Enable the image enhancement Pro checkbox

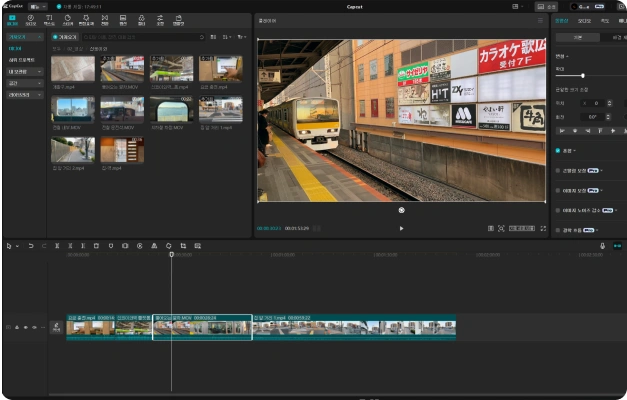click(557, 190)
